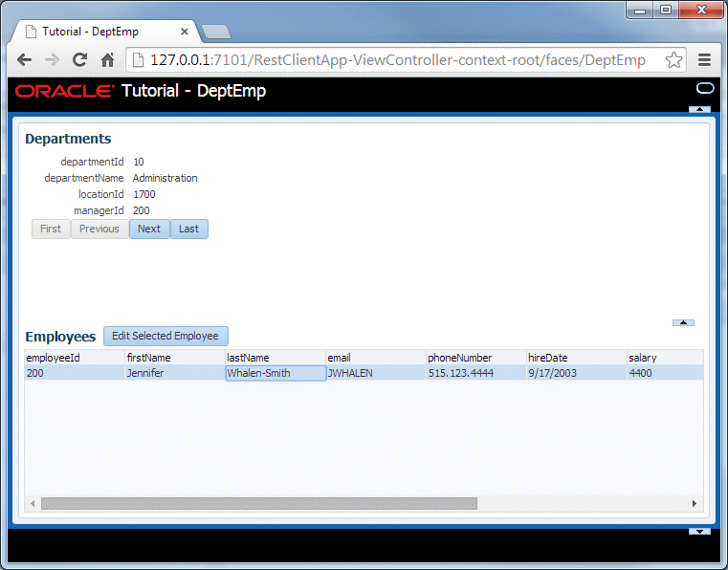Screen dimensions: 728x570
Task: Select the Tutorial - DeptEmp tab
Action: tap(107, 32)
